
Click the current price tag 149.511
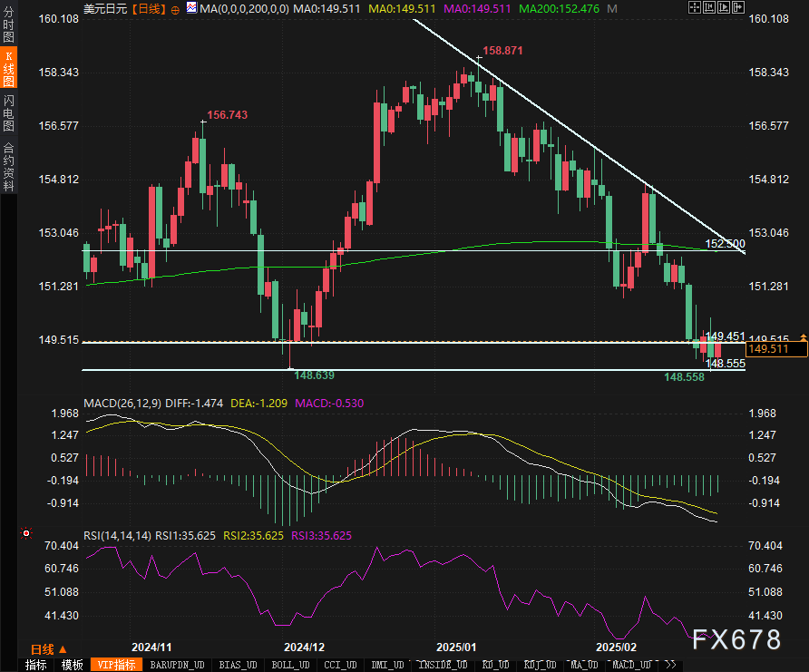tap(766, 349)
